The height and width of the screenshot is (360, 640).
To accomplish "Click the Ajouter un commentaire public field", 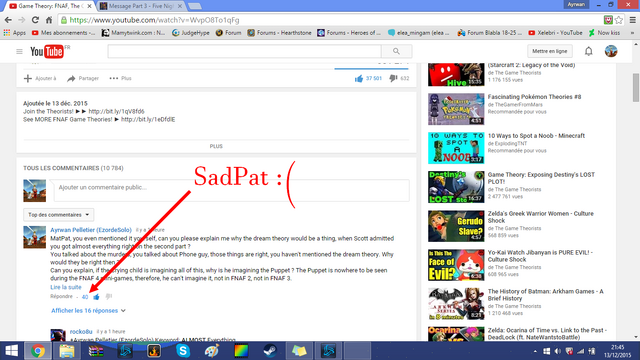I will 231,191.
